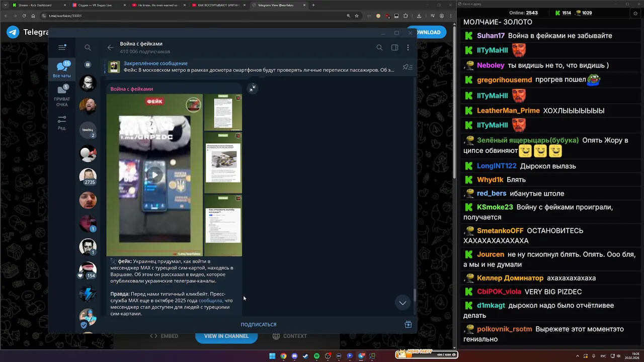Click the Telegram messages scrollbar thumb
The width and height of the screenshot is (644, 362).
click(415, 296)
